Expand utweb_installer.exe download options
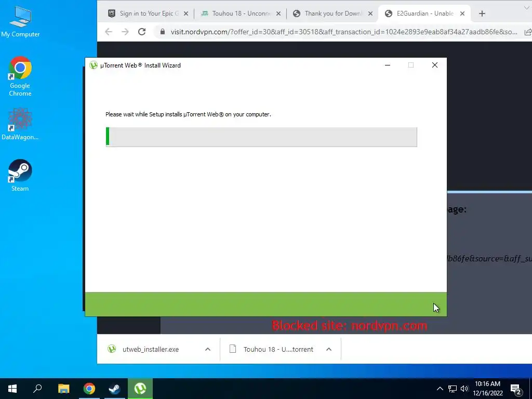This screenshot has width=532, height=399. 208,349
